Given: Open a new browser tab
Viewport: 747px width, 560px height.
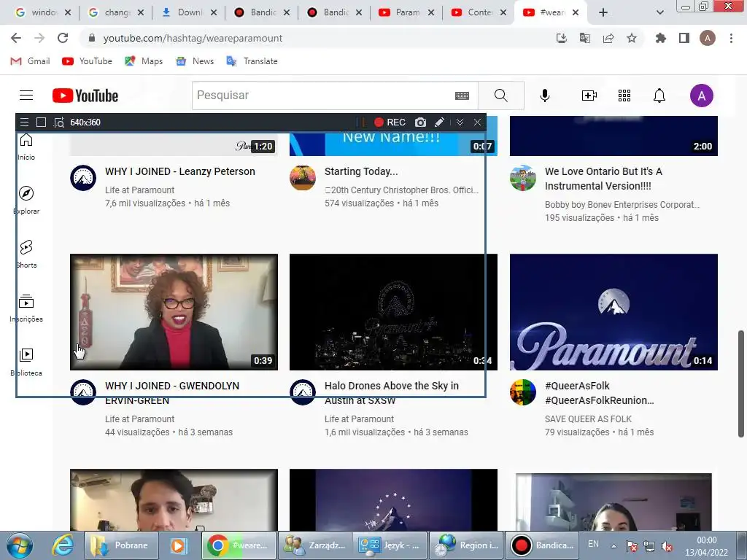Looking at the screenshot, I should (x=603, y=13).
